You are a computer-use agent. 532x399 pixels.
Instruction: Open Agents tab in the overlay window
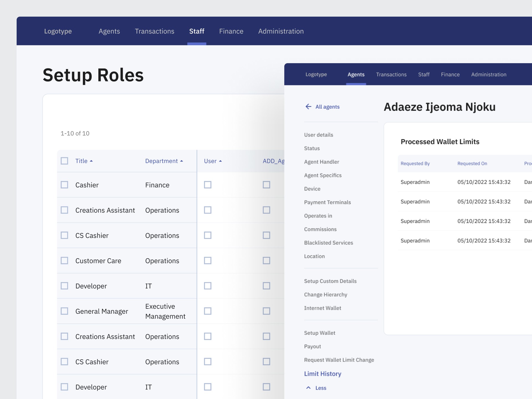(356, 75)
